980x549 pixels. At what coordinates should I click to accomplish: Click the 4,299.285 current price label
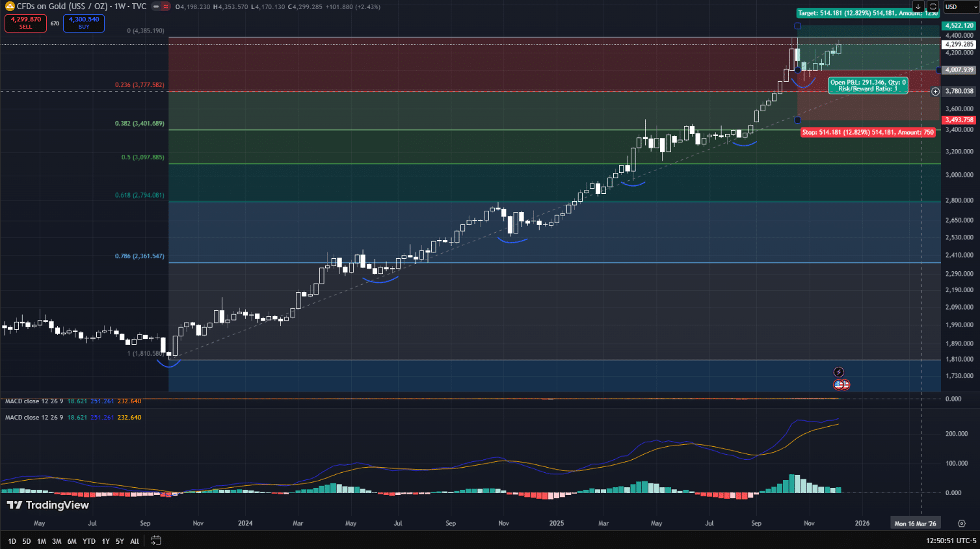point(959,44)
